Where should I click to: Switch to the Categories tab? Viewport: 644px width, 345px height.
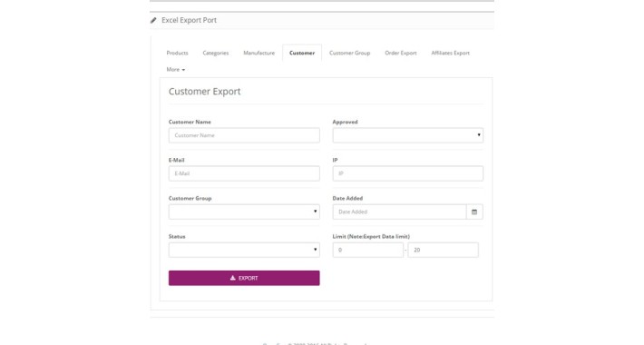coord(216,53)
